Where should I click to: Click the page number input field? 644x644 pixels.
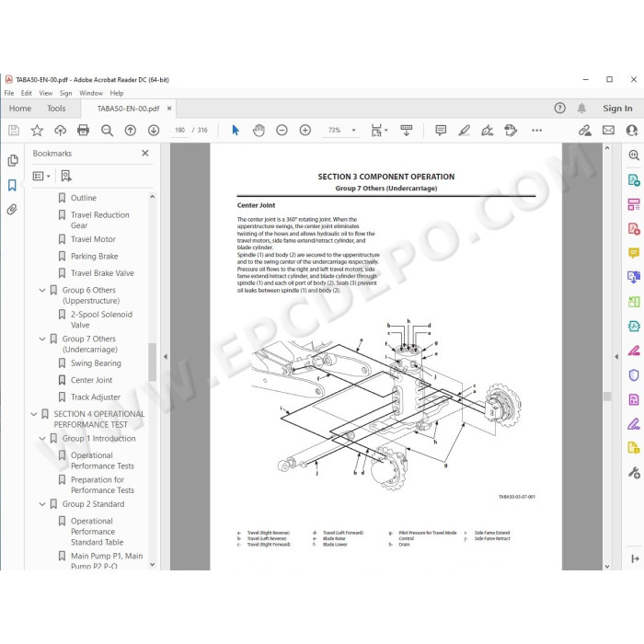click(x=179, y=131)
